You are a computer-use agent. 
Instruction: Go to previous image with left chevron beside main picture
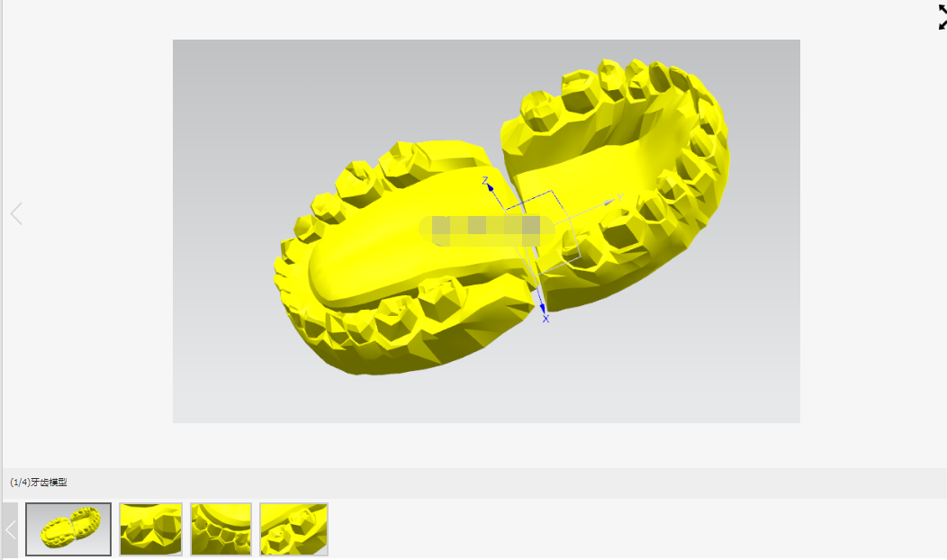16,213
